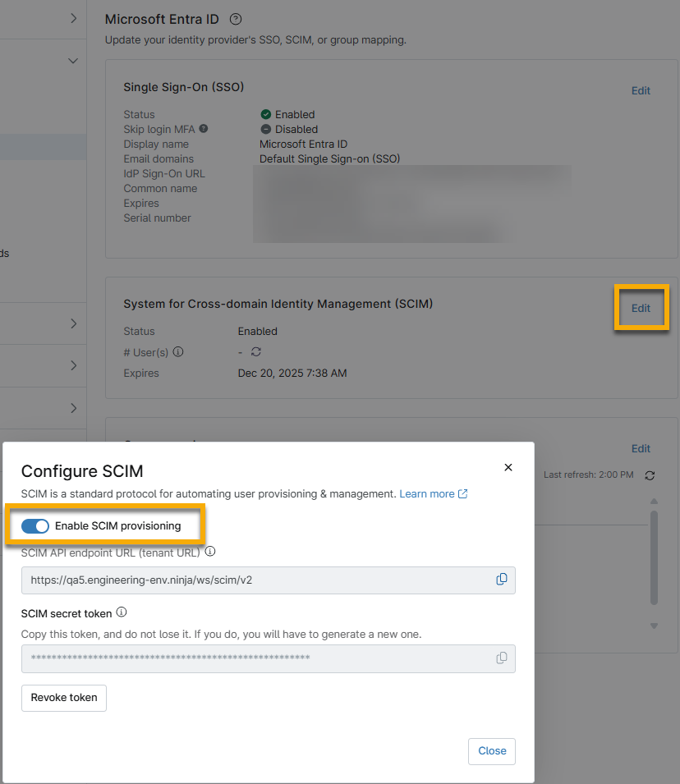Click the refresh icon beside Last refresh time
This screenshot has width=680, height=784.
click(x=650, y=475)
